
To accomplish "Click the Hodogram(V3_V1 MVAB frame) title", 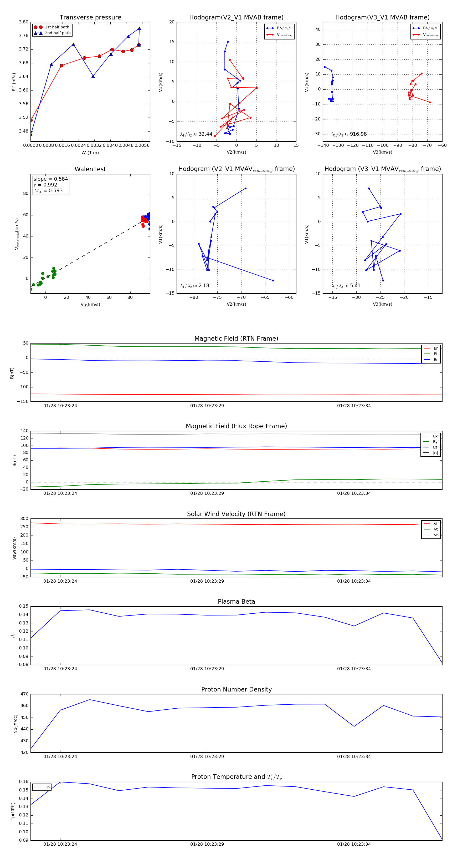I will click(x=382, y=18).
